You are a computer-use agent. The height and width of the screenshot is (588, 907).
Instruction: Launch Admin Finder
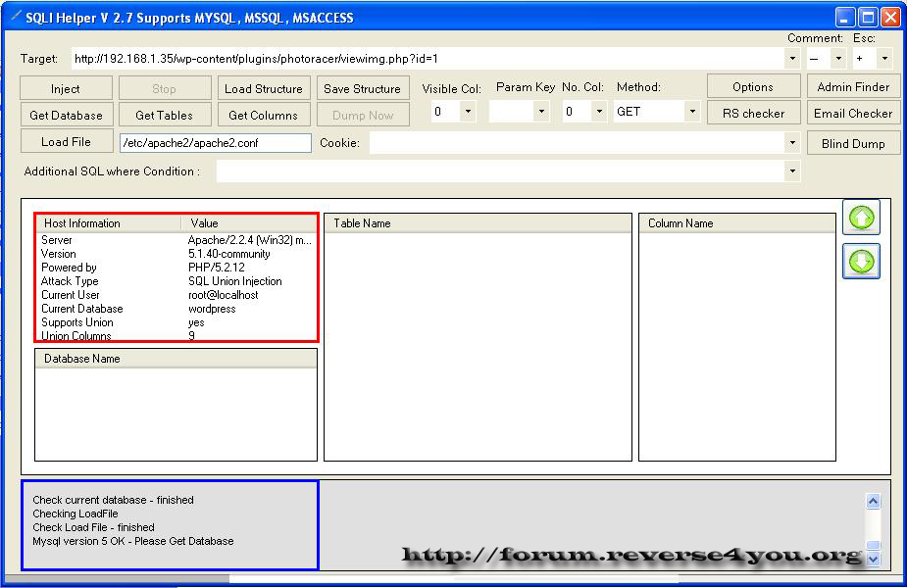tap(853, 86)
